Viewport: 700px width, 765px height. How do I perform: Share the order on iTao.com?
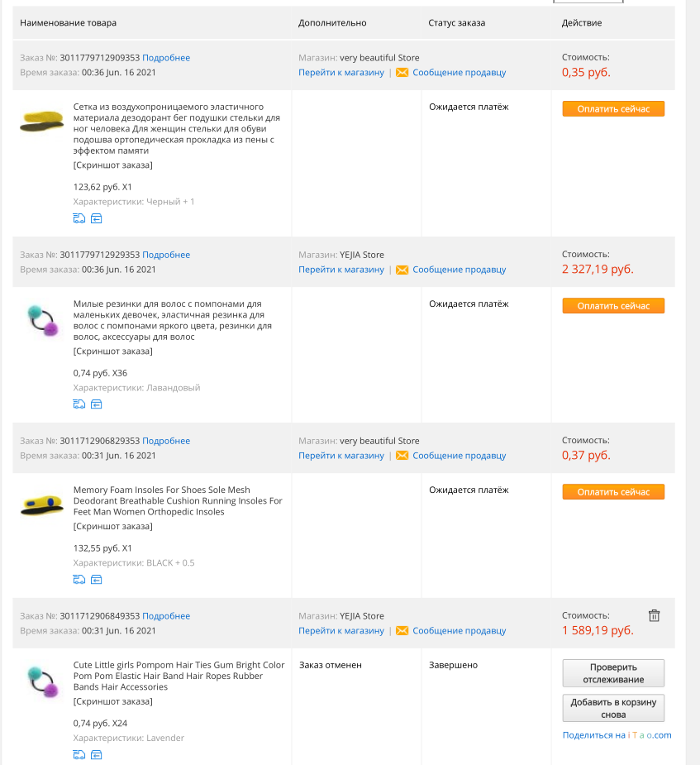point(617,734)
